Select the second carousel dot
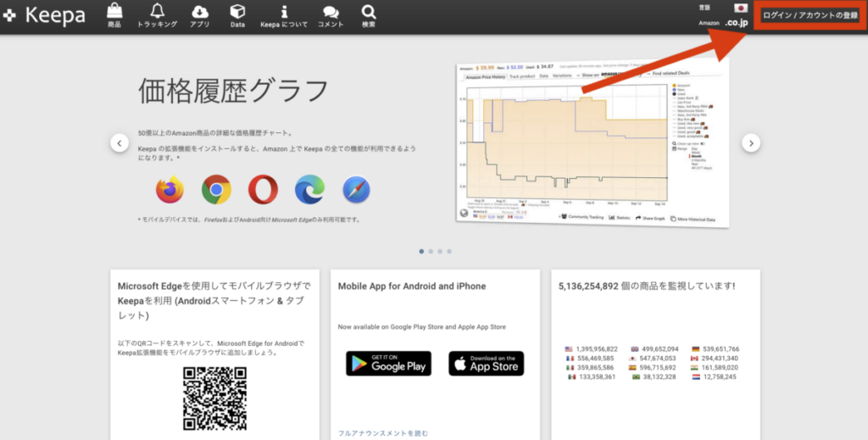Image resolution: width=868 pixels, height=440 pixels. point(431,251)
